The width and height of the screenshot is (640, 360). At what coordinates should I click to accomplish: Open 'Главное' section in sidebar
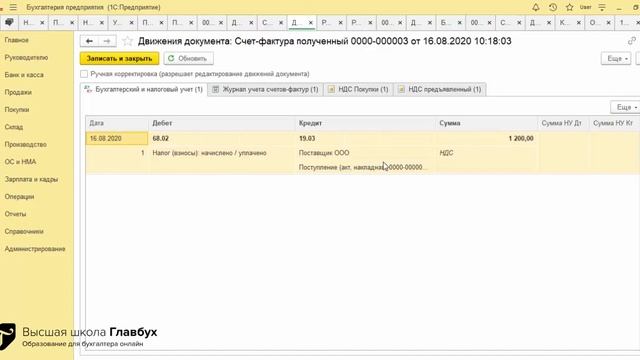17,40
